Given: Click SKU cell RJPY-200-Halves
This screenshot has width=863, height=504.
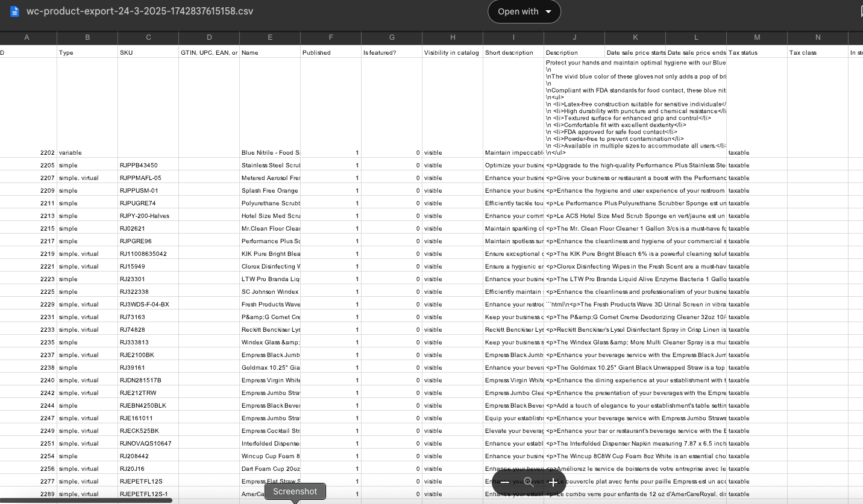Looking at the screenshot, I should (x=148, y=216).
